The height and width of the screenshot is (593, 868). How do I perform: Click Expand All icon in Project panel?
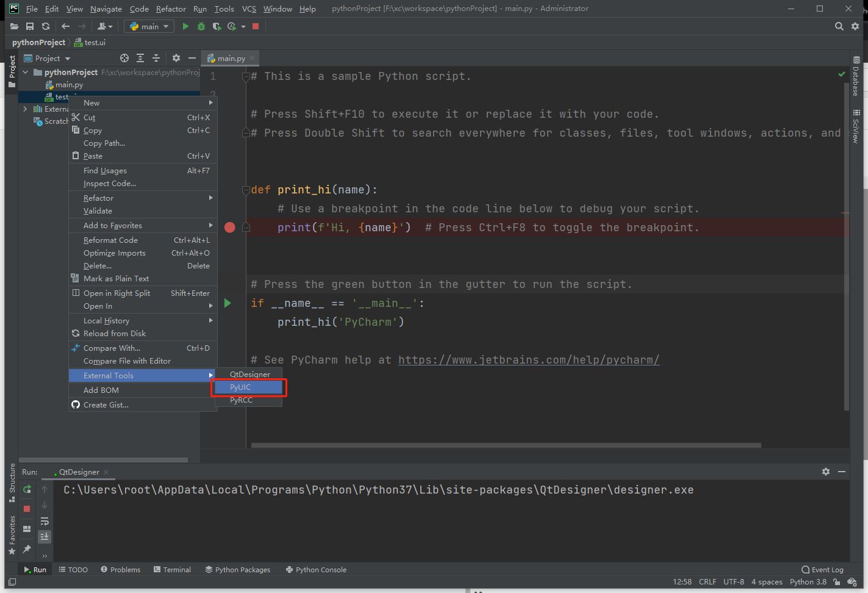click(140, 58)
